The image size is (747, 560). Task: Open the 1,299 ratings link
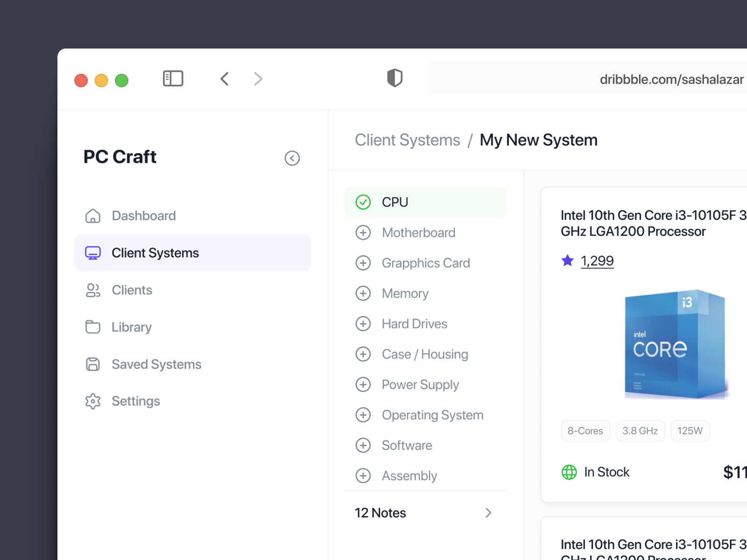pyautogui.click(x=598, y=261)
